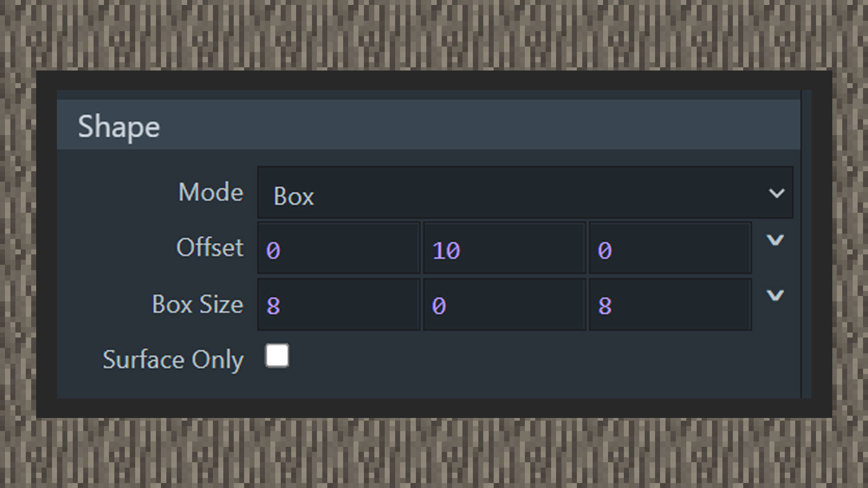Screen dimensions: 868x488
Task: Click empty panel area right of Surface Only checkbox
Action: point(542,361)
